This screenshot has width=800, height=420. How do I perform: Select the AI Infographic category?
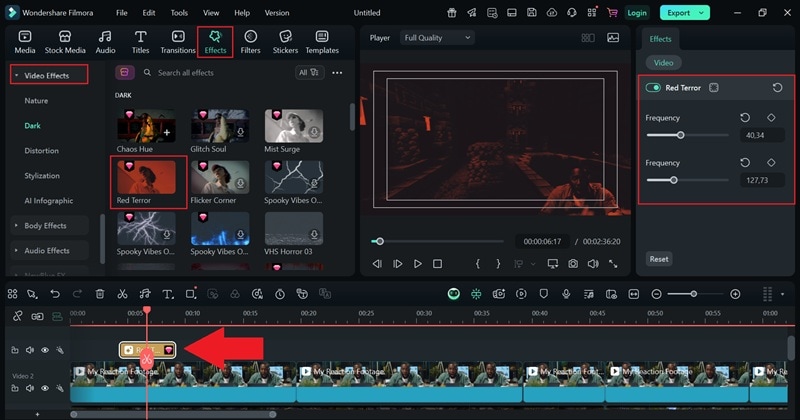[48, 201]
